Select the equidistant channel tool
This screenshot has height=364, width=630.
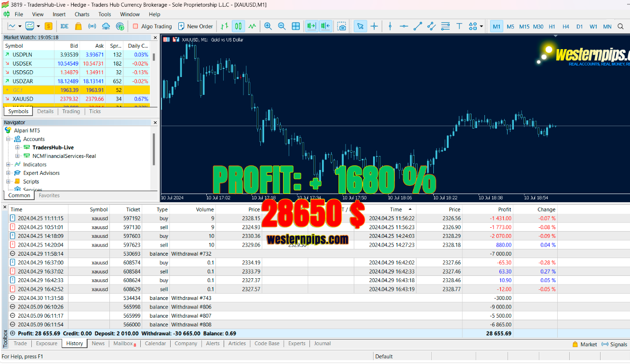pos(431,26)
